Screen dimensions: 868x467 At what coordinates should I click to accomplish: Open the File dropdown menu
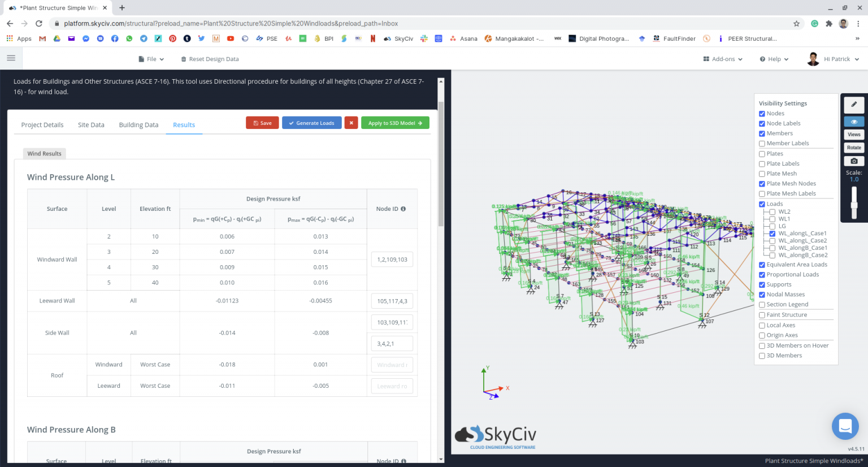(151, 59)
